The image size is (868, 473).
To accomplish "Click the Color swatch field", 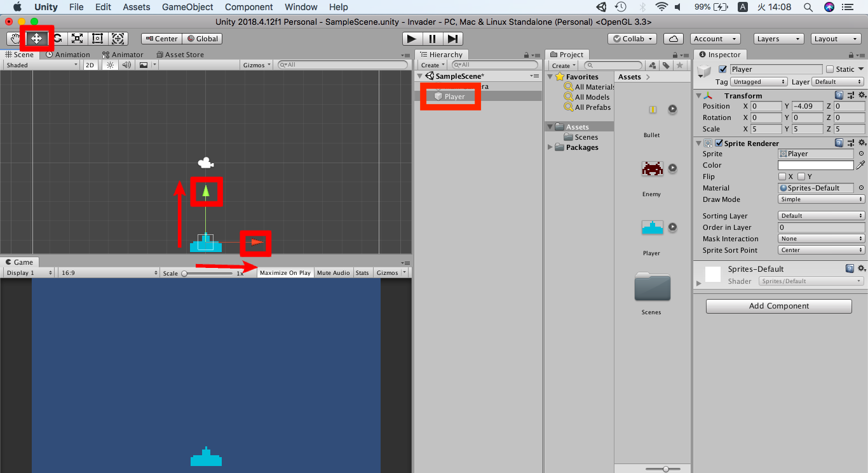I will [816, 165].
